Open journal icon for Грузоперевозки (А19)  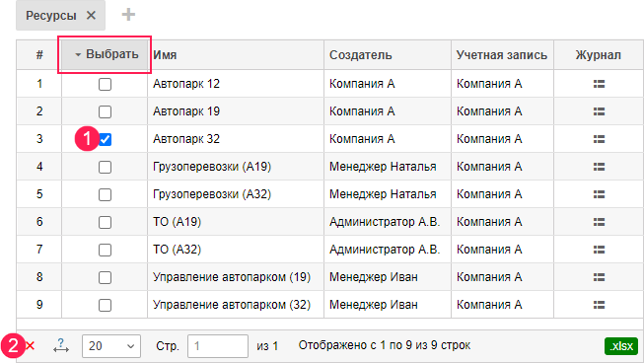click(599, 167)
